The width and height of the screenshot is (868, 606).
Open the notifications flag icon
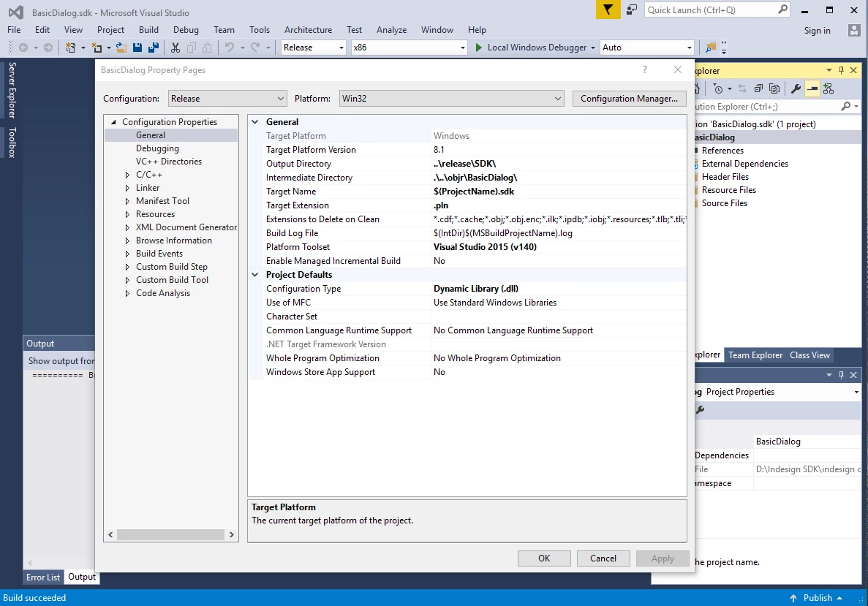click(x=608, y=10)
